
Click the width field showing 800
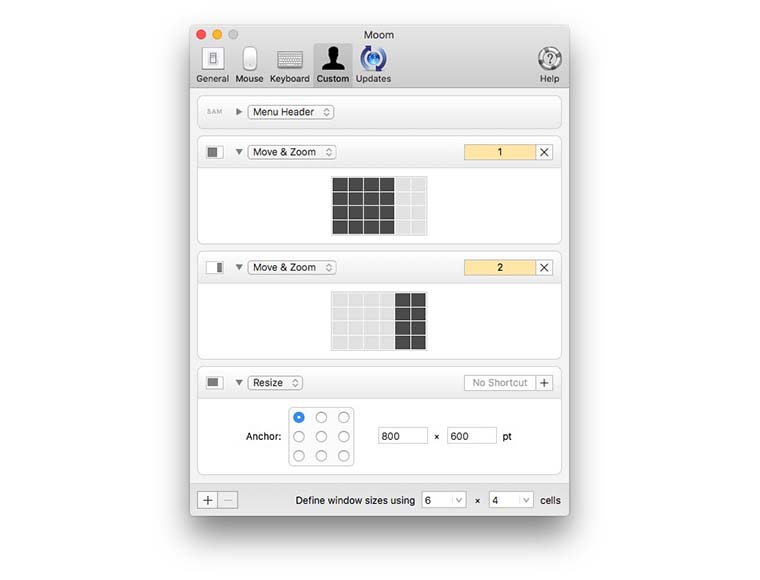[x=403, y=436]
